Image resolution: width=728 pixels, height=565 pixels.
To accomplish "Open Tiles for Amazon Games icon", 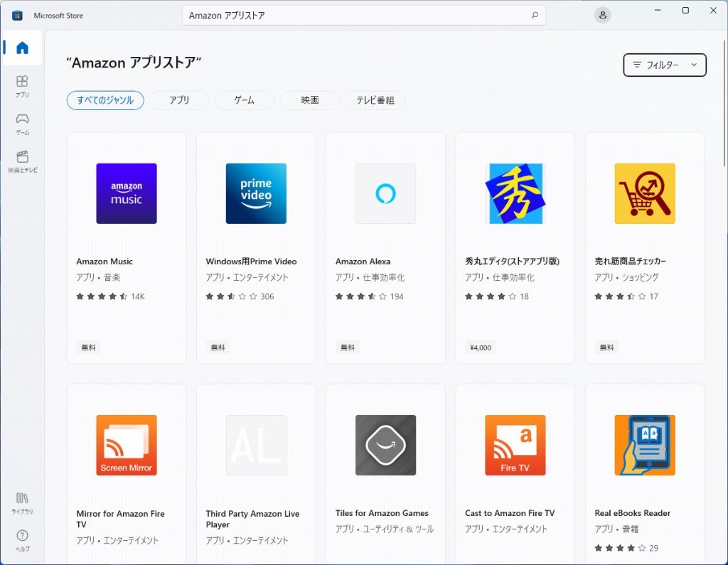I will coord(385,445).
